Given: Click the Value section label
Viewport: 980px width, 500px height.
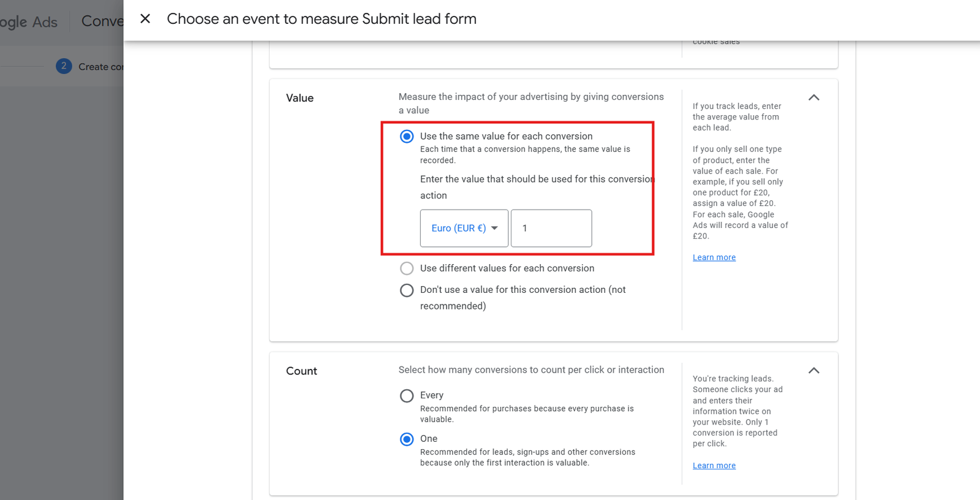Looking at the screenshot, I should [x=300, y=98].
